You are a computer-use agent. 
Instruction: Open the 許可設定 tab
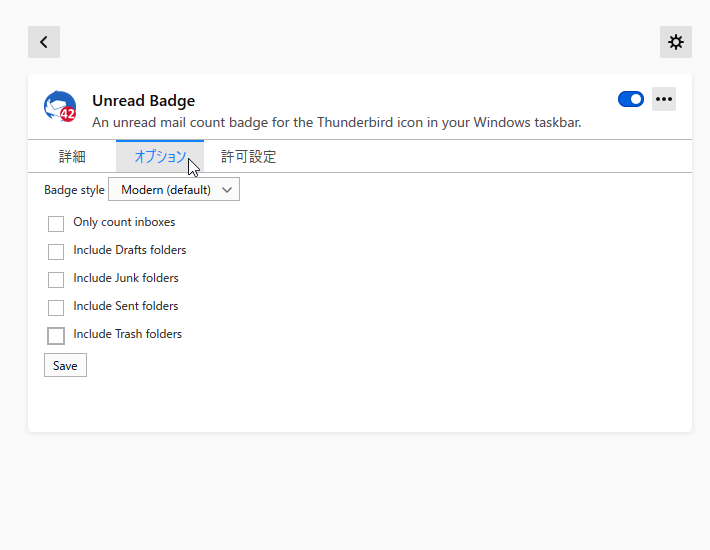(249, 157)
